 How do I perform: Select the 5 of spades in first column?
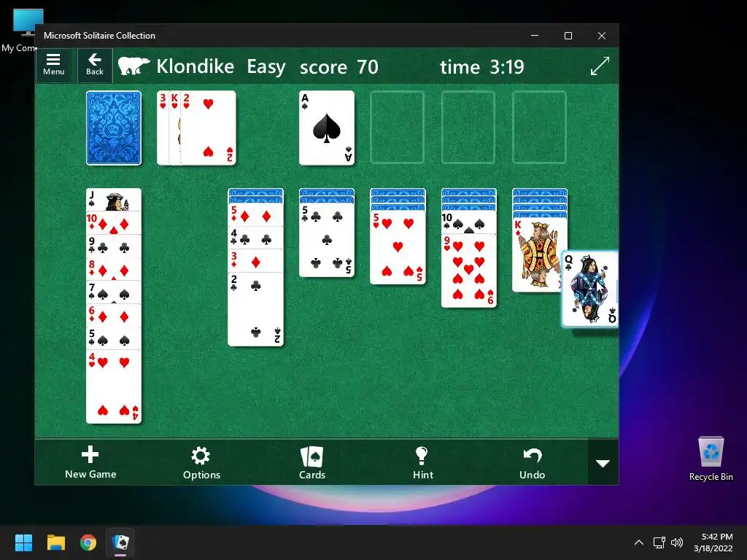pos(113,338)
